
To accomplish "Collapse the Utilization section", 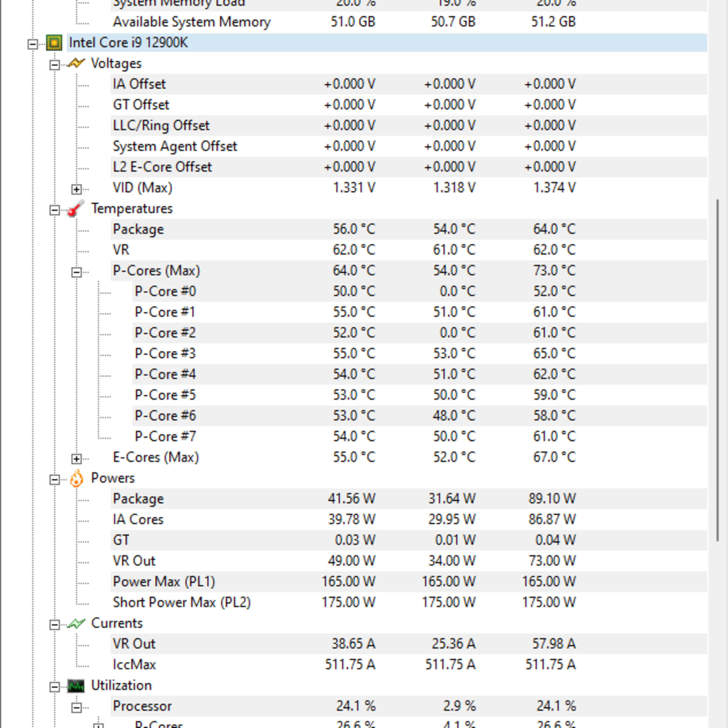I will click(55, 687).
